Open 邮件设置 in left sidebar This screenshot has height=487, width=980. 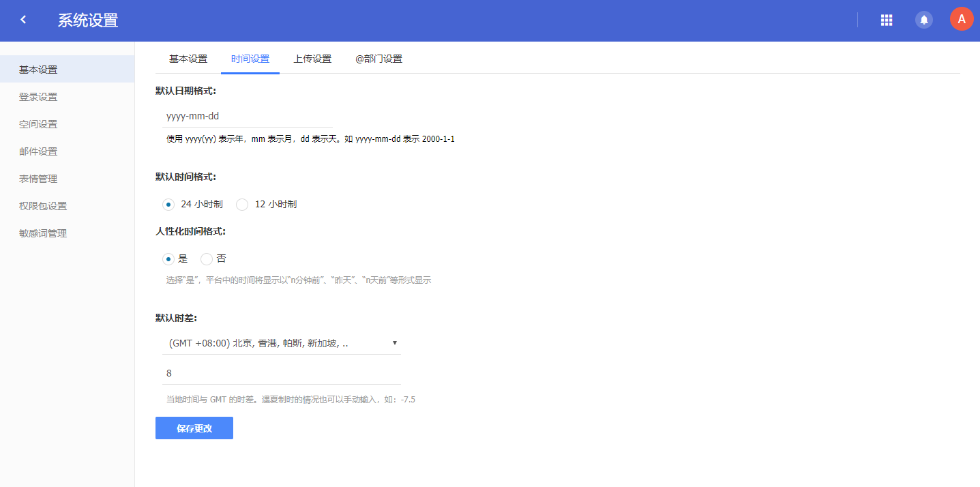(67, 151)
